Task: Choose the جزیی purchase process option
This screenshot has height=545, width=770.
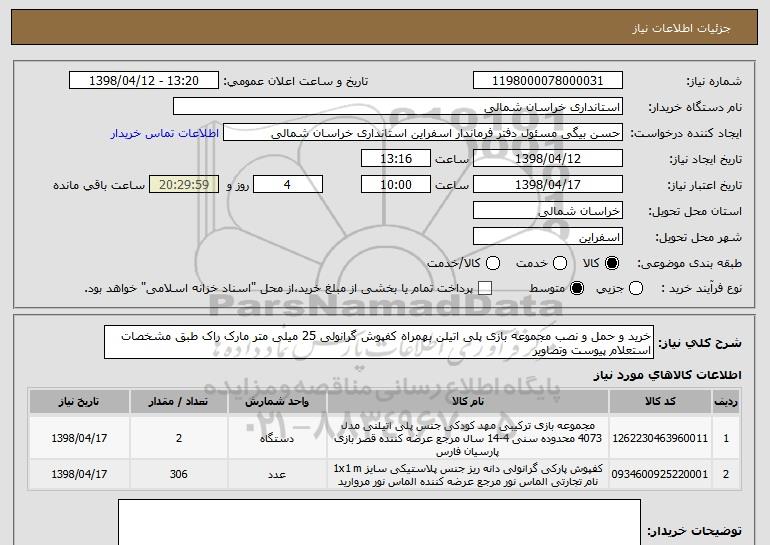Action: click(636, 288)
